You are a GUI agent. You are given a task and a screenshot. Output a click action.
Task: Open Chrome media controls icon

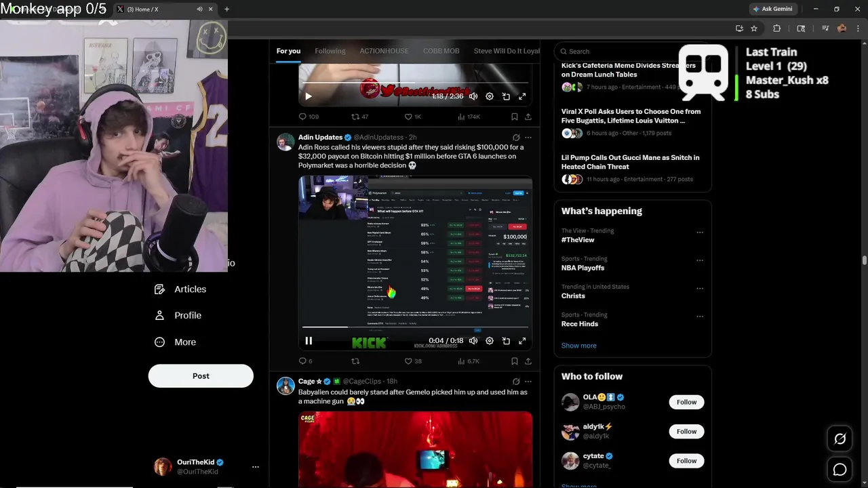tap(825, 28)
